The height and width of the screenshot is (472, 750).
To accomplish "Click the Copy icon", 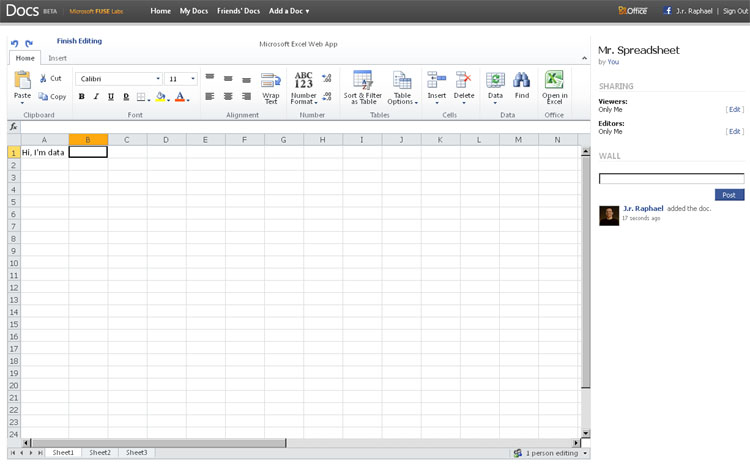I will [44, 97].
